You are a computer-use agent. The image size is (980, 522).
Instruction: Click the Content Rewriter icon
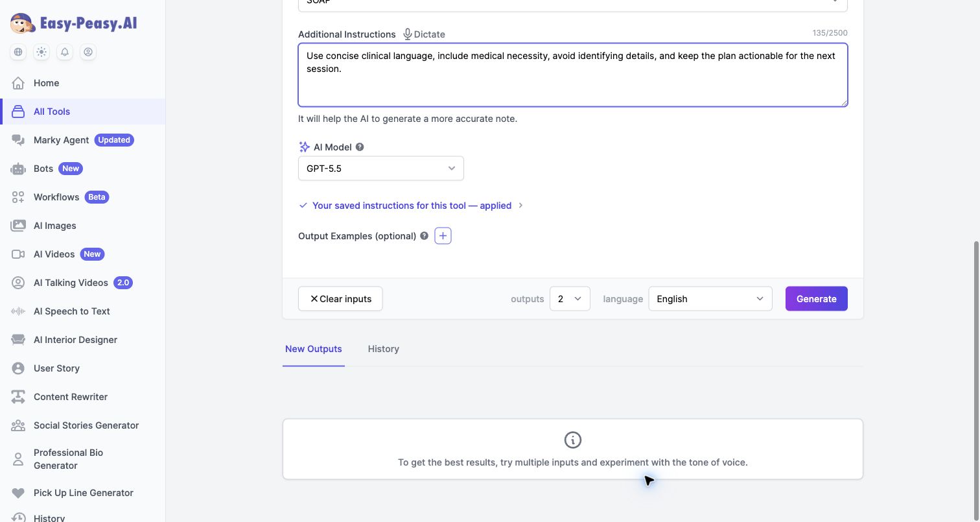(x=18, y=397)
